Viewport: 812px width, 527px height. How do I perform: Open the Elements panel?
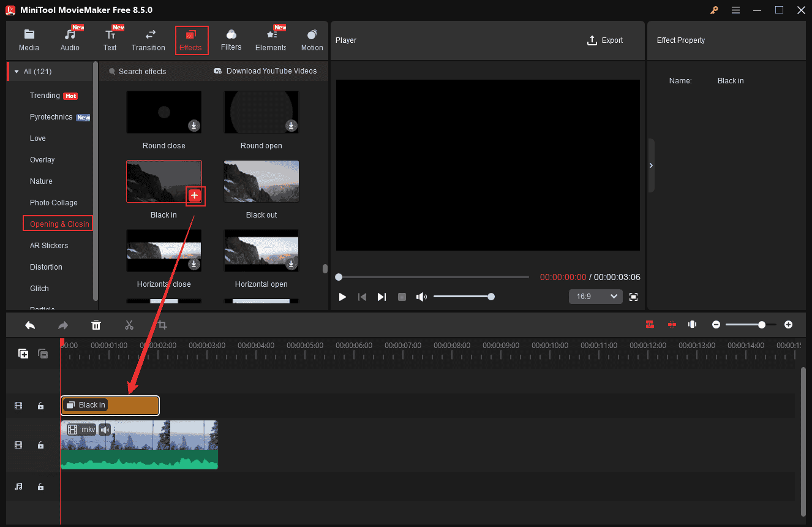click(x=270, y=40)
